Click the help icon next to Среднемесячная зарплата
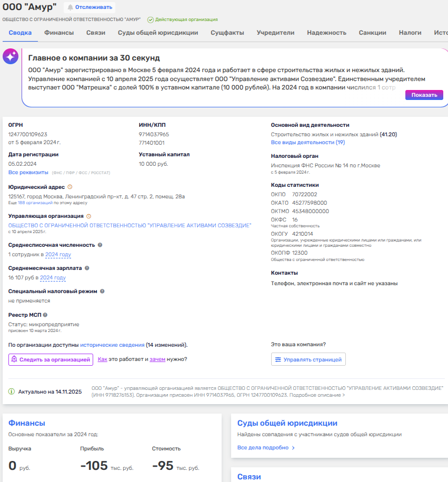Viewport: 448px width, 482px height. click(x=87, y=268)
